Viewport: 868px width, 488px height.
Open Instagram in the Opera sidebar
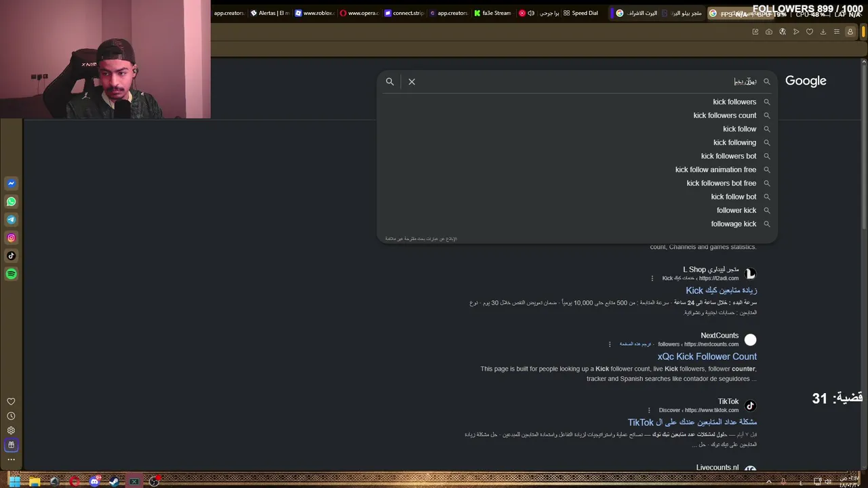pos(11,238)
